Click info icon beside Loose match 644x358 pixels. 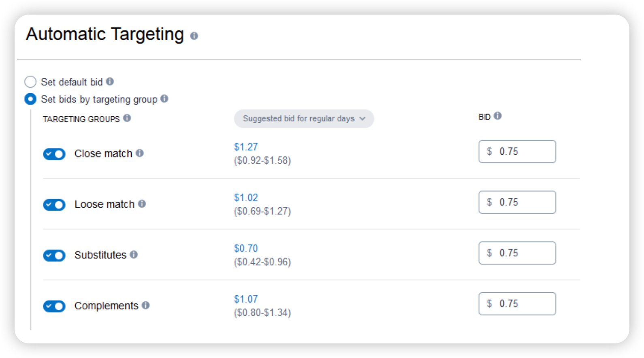tap(142, 204)
